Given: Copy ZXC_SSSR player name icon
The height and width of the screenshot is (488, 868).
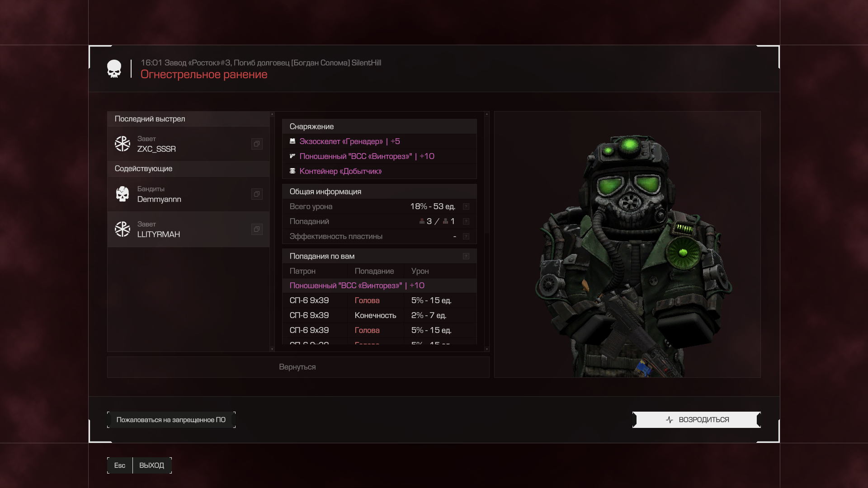Looking at the screenshot, I should (257, 144).
